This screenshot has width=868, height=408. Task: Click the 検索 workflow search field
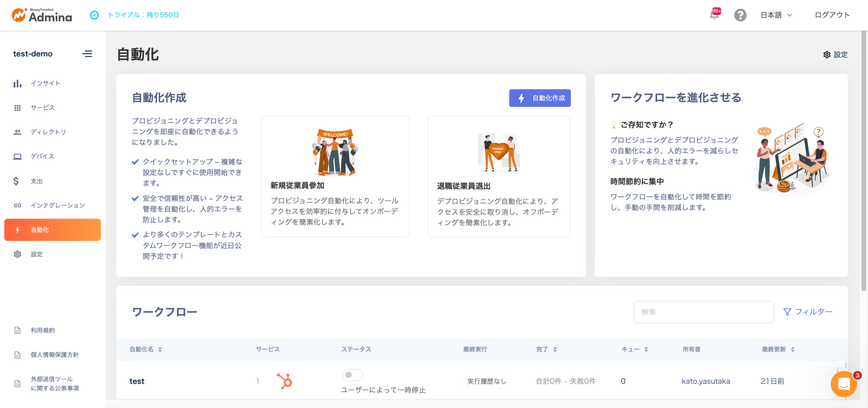point(703,312)
